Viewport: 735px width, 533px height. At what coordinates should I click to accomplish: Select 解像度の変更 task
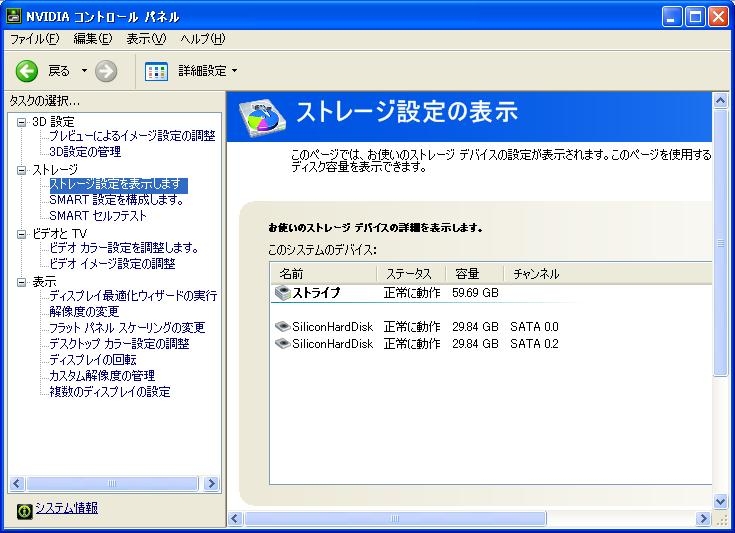pos(84,312)
